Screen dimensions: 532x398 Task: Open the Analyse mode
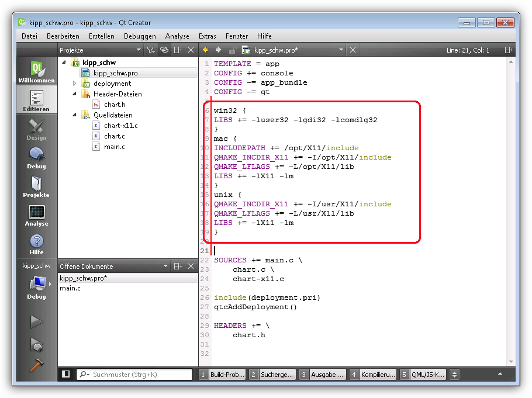point(36,215)
